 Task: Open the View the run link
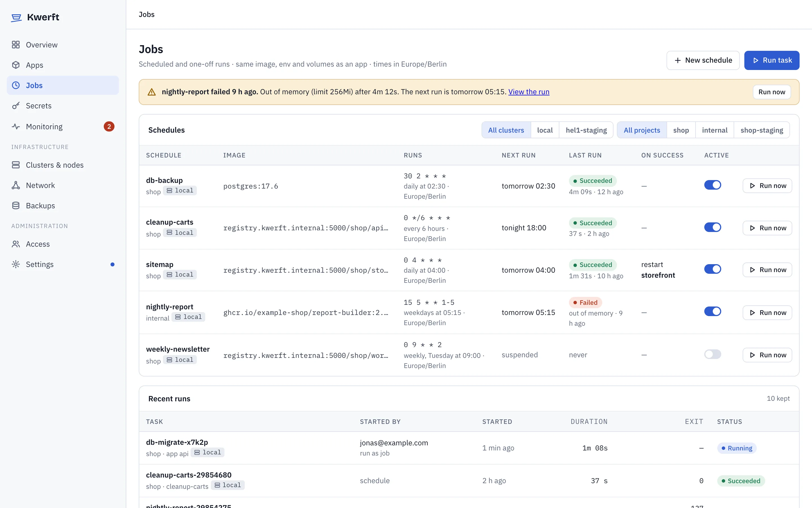(x=529, y=92)
